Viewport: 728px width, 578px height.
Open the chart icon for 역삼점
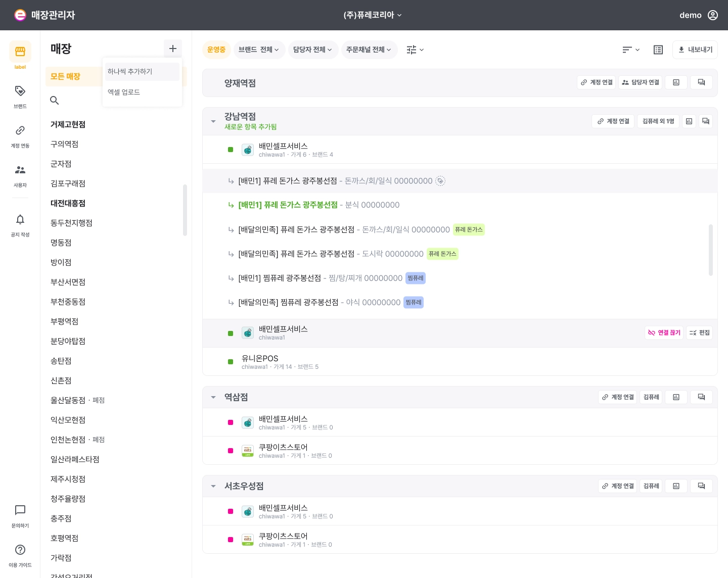click(x=676, y=397)
